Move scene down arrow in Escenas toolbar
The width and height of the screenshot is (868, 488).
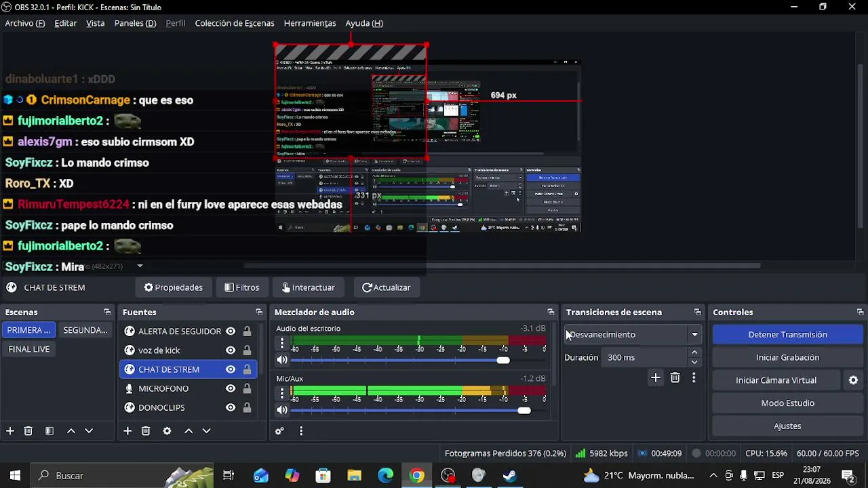point(89,431)
